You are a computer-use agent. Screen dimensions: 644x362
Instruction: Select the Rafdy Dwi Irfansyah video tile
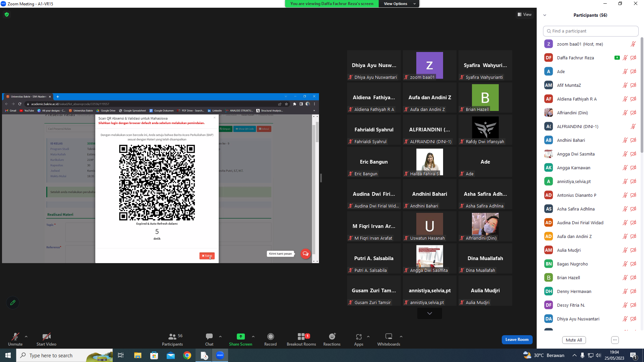click(485, 130)
